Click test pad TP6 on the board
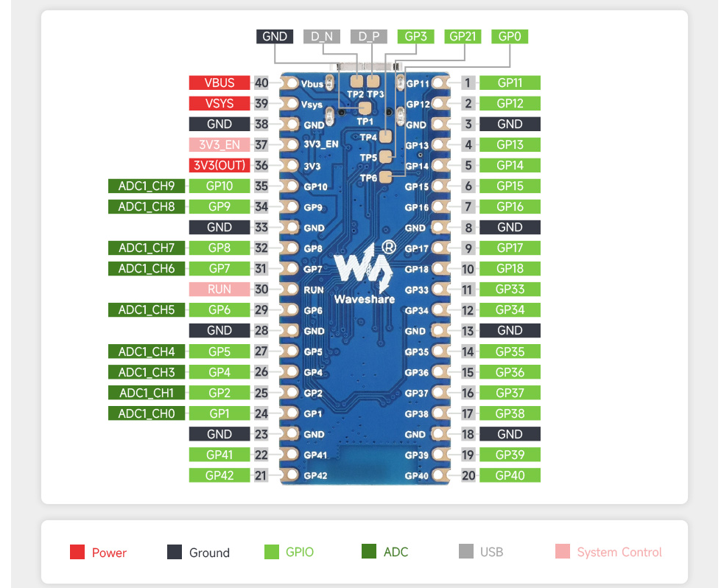The height and width of the screenshot is (588, 724). coord(385,178)
